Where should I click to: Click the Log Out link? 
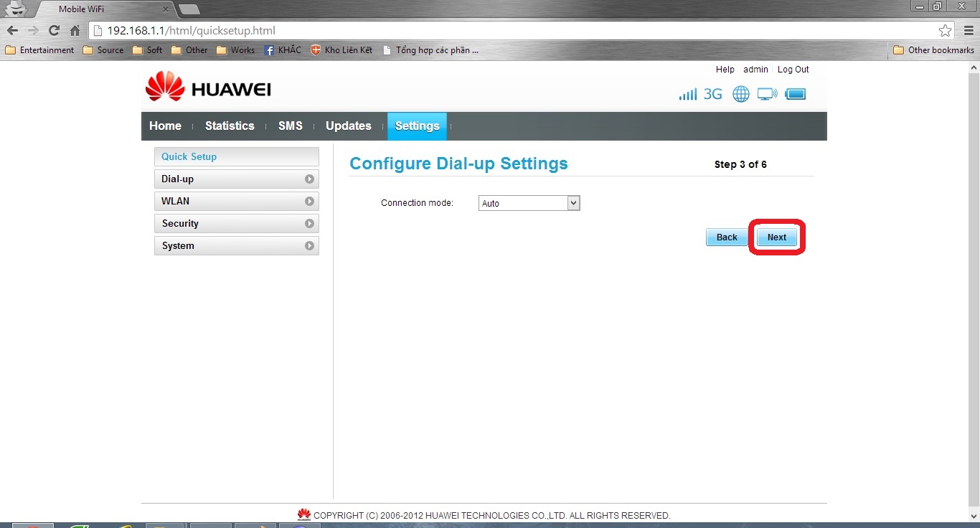point(793,70)
